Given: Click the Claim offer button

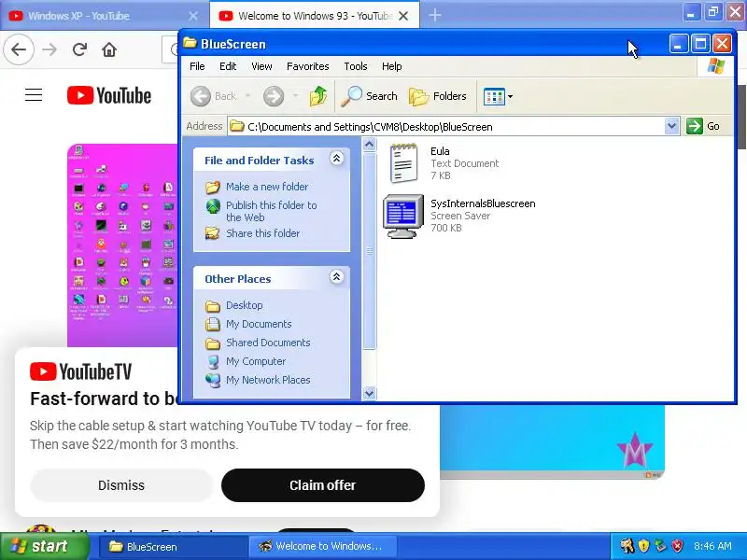Looking at the screenshot, I should [322, 485].
